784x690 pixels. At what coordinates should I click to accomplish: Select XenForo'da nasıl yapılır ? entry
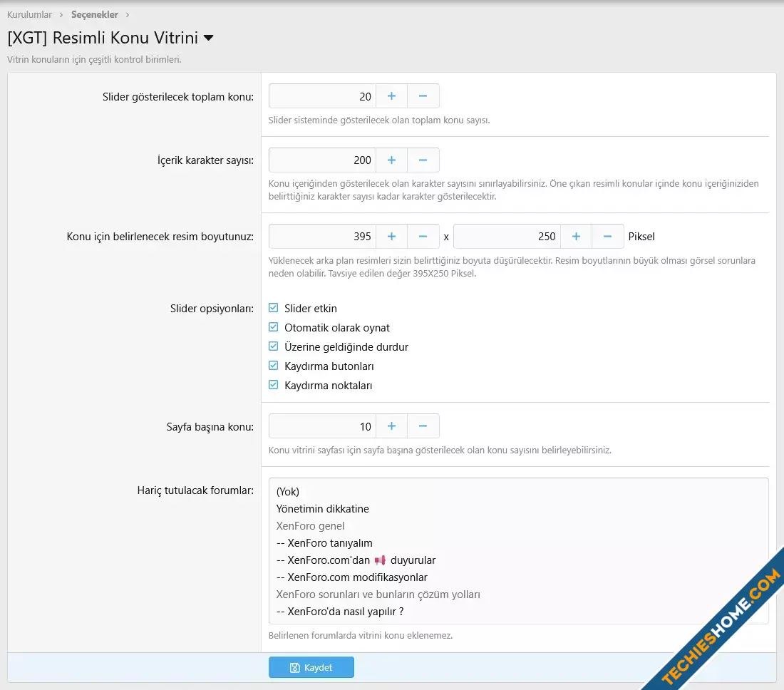click(x=518, y=612)
